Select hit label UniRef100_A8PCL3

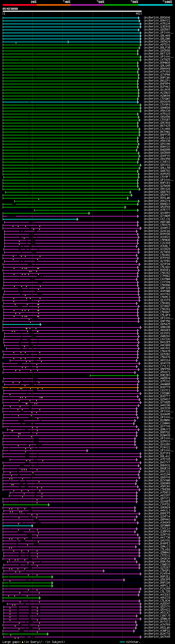[157, 586]
